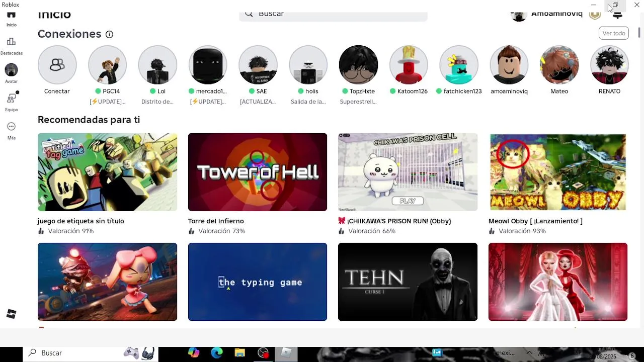This screenshot has height=362, width=644.
Task: Open juego de etiqueta sin título thumbnail
Action: (x=107, y=172)
